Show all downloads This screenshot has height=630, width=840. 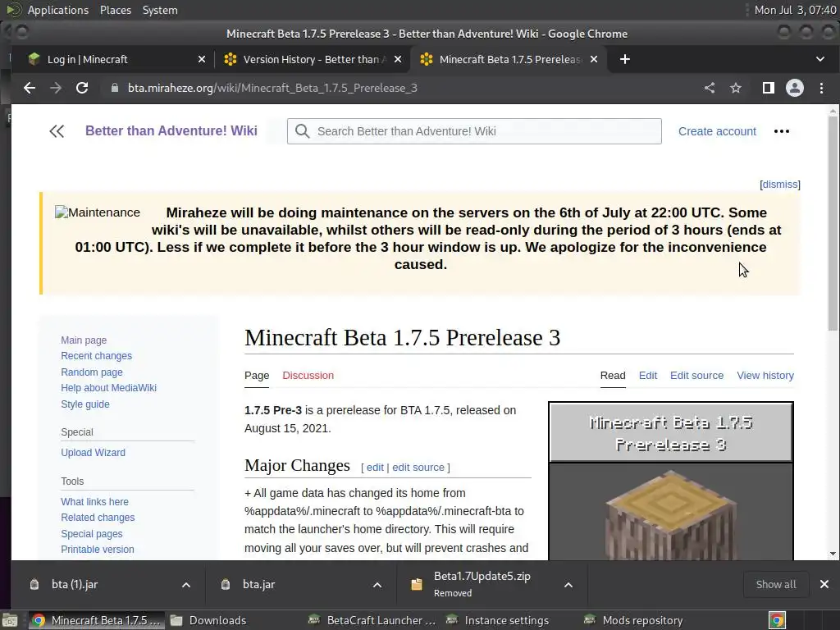tap(776, 584)
